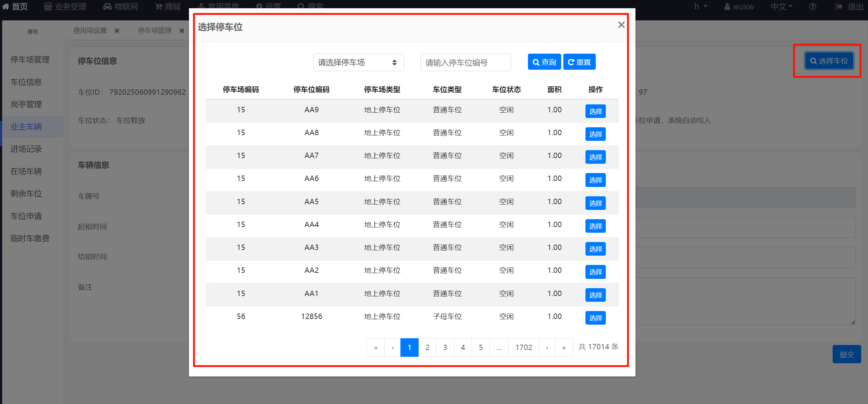Click the wuxw user link
Image resolution: width=868 pixels, height=404 pixels.
[739, 6]
